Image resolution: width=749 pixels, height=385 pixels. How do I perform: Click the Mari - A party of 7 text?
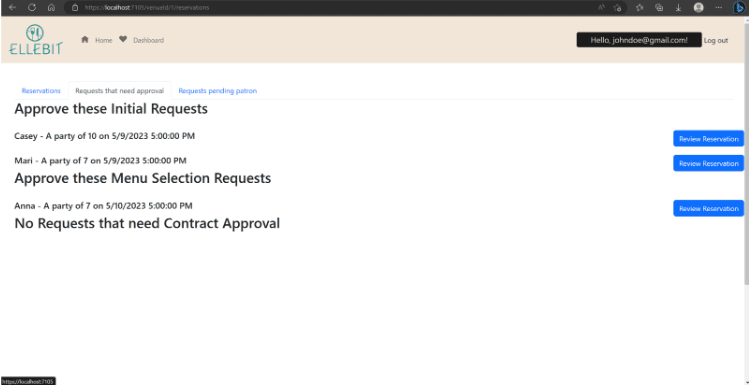100,160
